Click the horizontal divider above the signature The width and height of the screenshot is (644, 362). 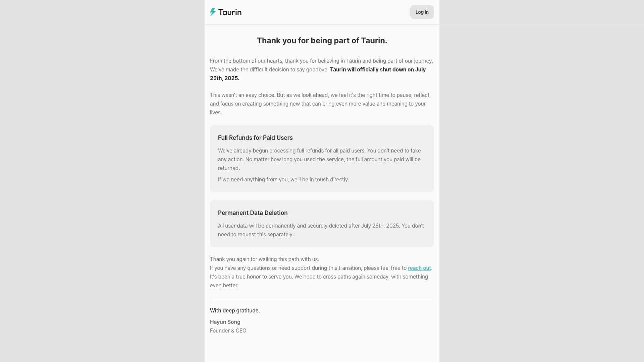pos(321,298)
